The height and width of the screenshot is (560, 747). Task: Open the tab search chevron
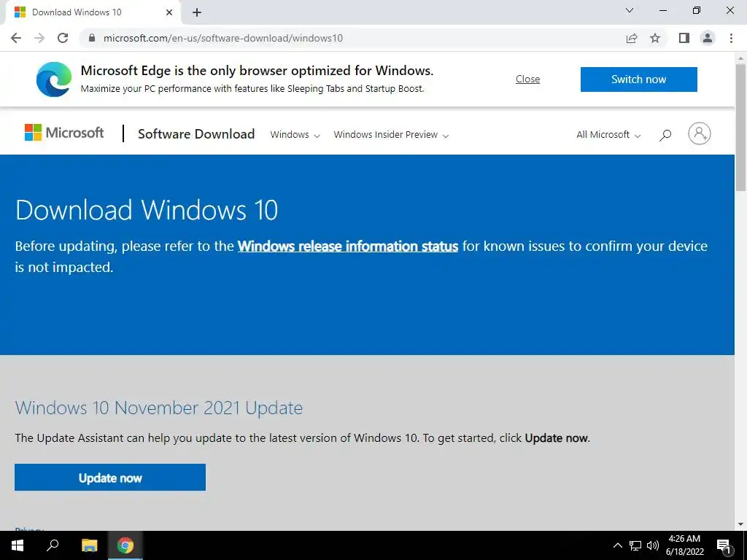click(630, 10)
